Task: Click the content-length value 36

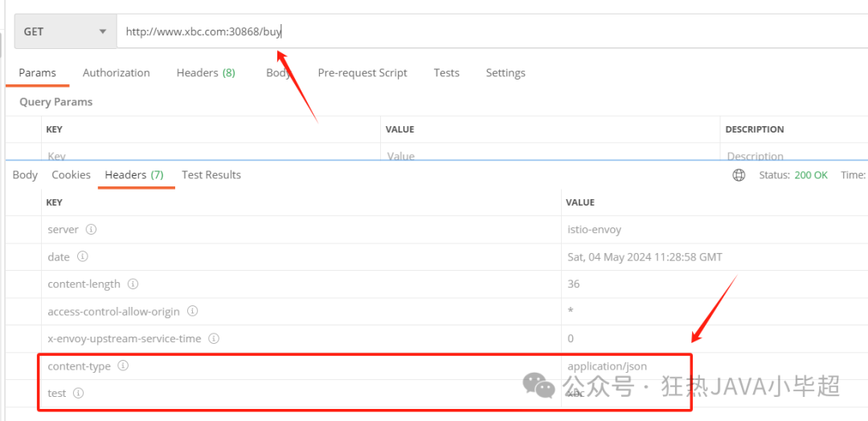Action: (574, 284)
